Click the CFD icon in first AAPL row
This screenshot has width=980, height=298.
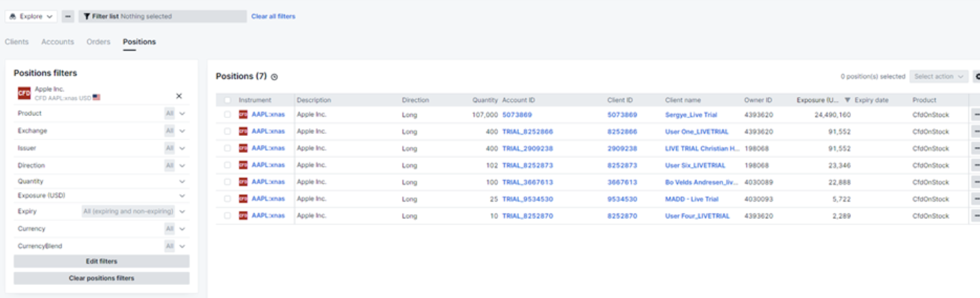[243, 115]
